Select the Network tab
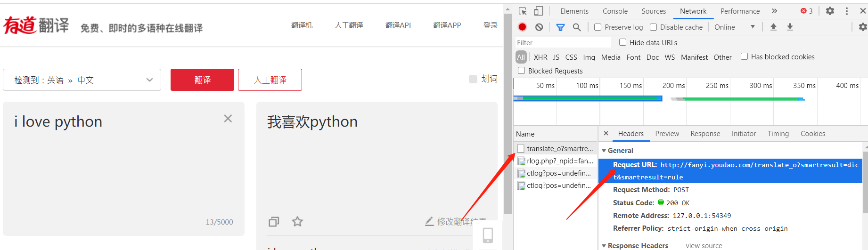 click(693, 11)
